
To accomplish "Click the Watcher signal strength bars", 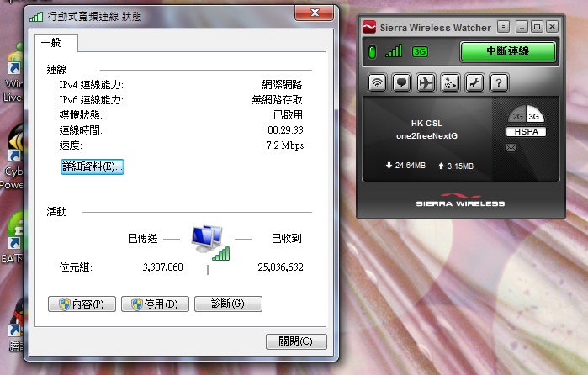I will [394, 50].
